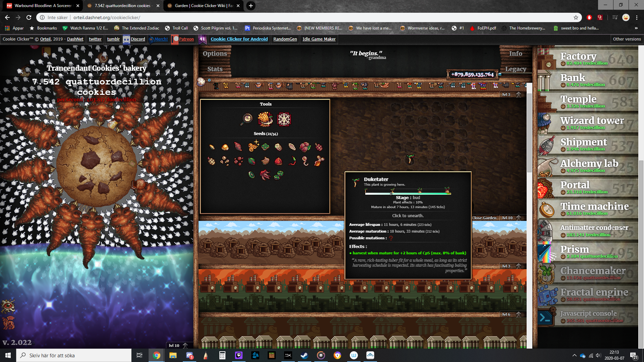Select the wheat/grain seed icon

pos(211,147)
